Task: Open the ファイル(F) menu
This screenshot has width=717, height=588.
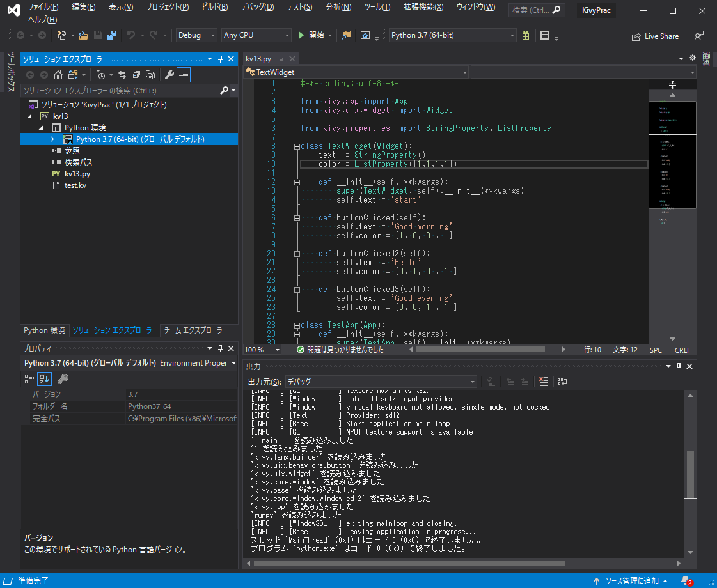Action: coord(43,7)
